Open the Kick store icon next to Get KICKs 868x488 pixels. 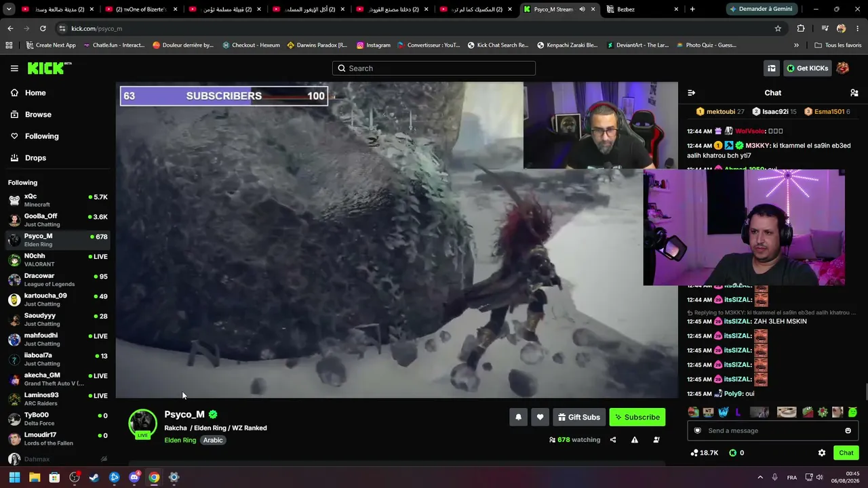pyautogui.click(x=772, y=68)
